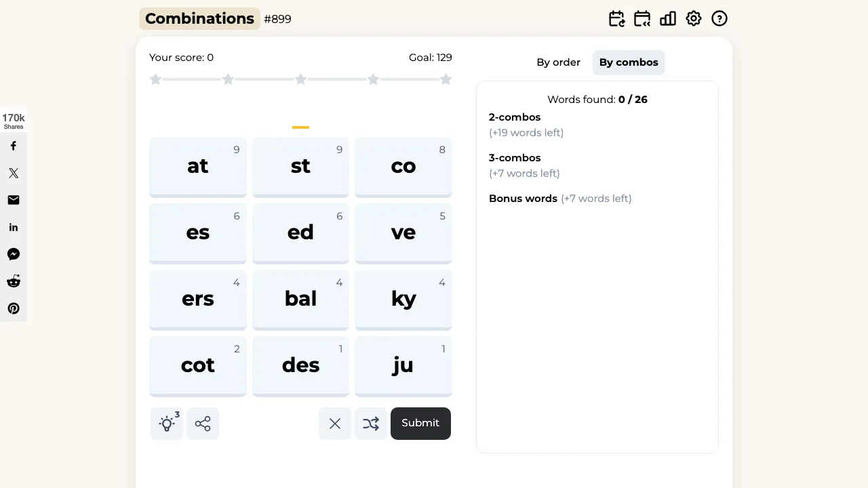Image resolution: width=868 pixels, height=488 pixels.
Task: Submit the current word
Action: pyautogui.click(x=420, y=424)
